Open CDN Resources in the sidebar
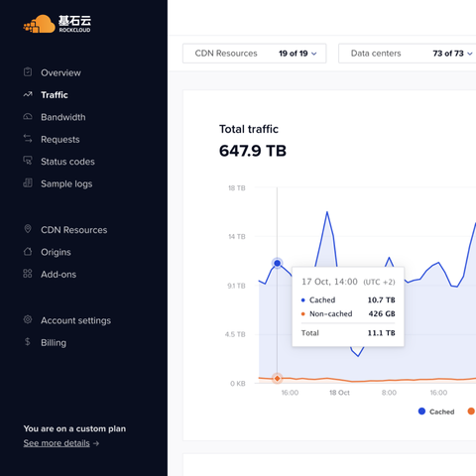 (74, 230)
